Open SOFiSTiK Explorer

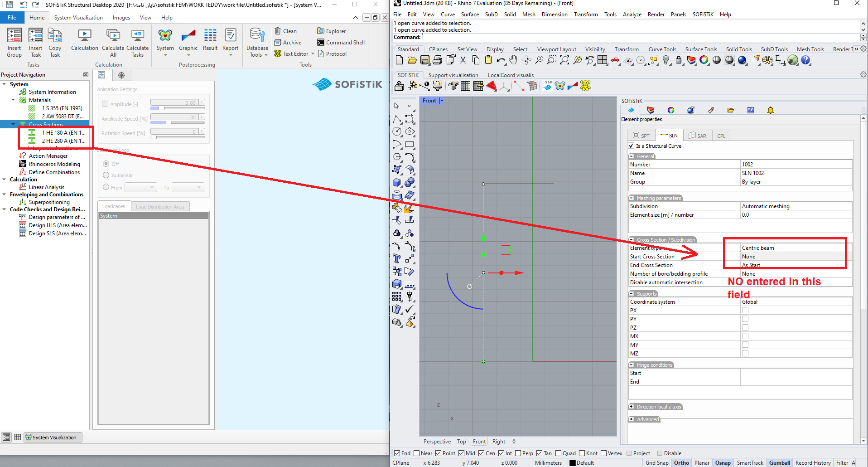coord(331,31)
